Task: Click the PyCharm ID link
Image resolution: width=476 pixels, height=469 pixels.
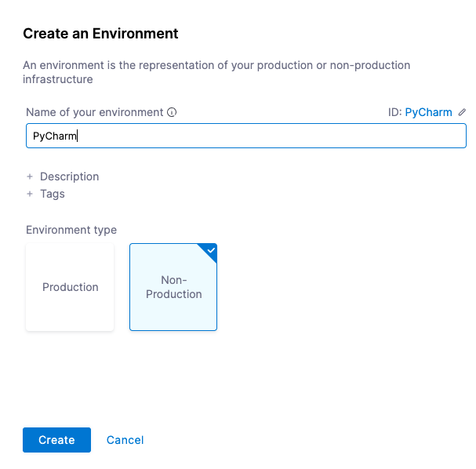Action: pos(428,112)
